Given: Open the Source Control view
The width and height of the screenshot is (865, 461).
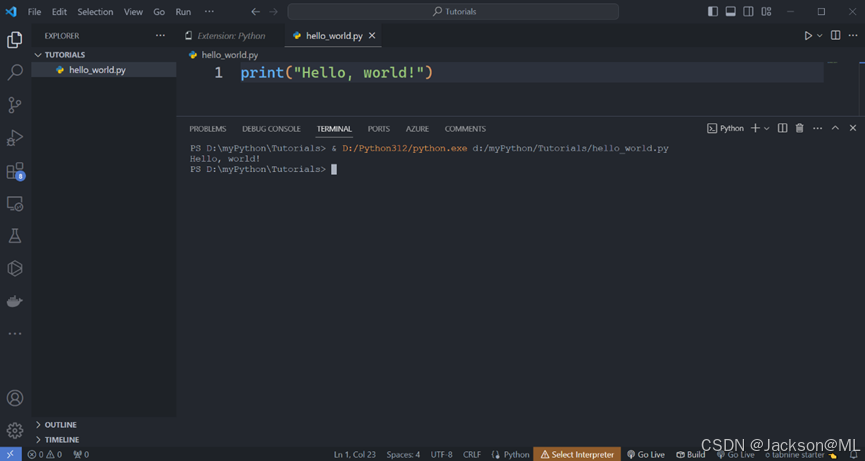Looking at the screenshot, I should point(15,105).
